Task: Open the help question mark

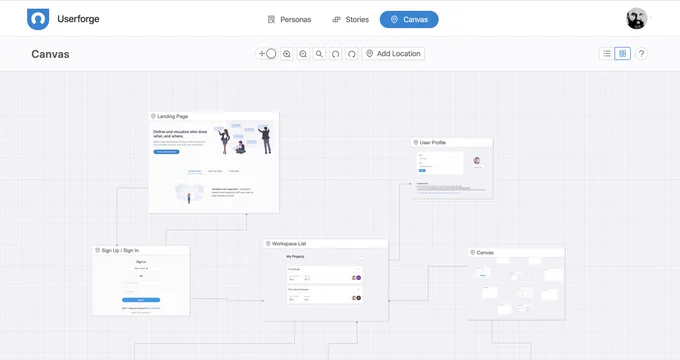Action: 641,54
